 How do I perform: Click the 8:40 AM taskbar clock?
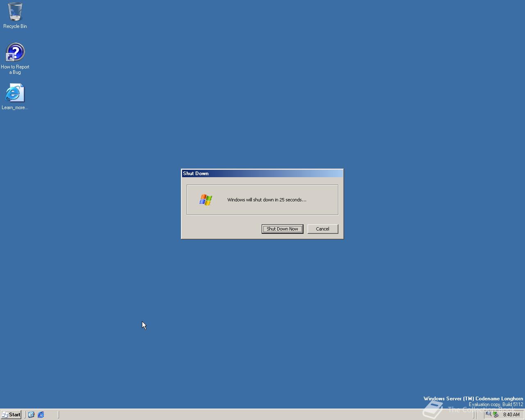pyautogui.click(x=511, y=415)
